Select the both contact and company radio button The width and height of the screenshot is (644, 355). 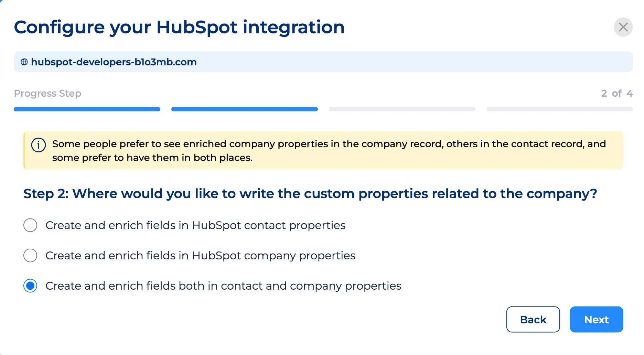click(30, 286)
